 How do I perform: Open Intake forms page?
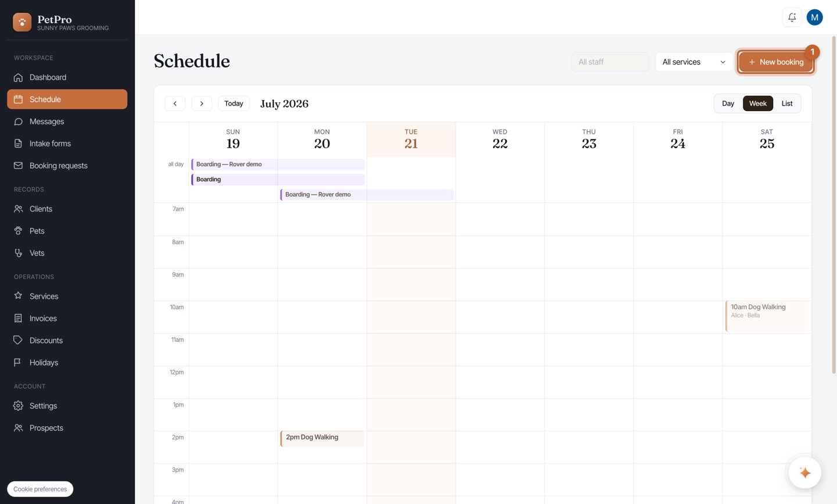67,144
